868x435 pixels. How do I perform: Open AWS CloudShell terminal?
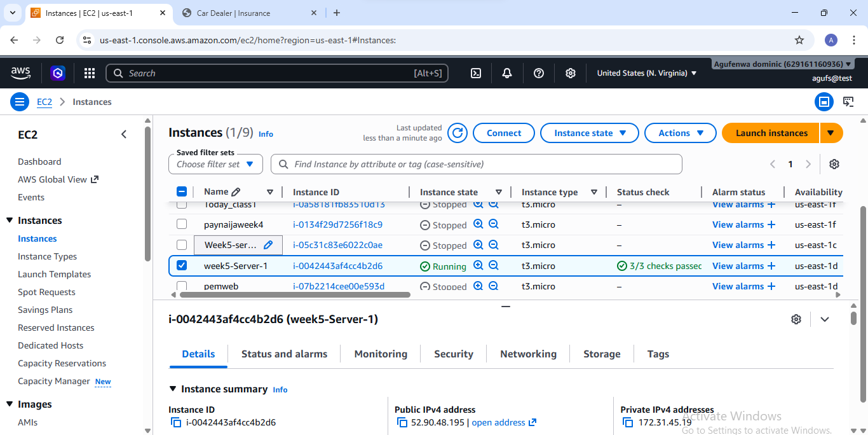[475, 73]
